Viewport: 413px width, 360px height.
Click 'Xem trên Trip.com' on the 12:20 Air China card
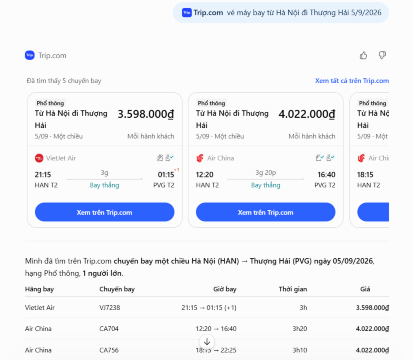point(266,212)
